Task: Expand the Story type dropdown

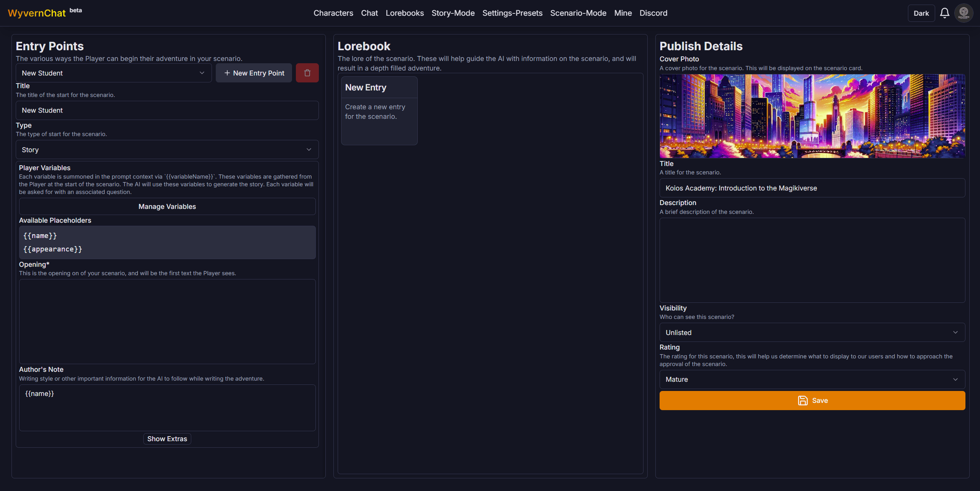Action: point(167,149)
